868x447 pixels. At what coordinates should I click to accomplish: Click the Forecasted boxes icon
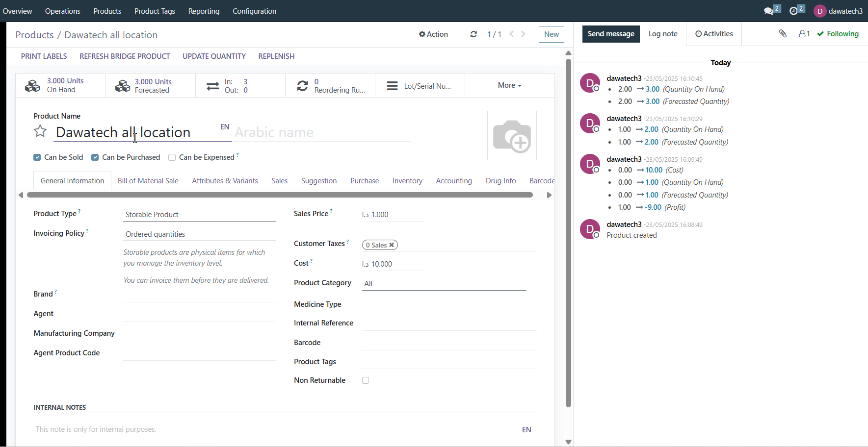[122, 86]
